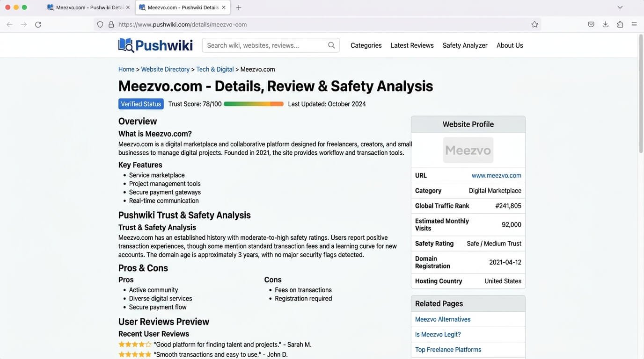Click the browser forward arrow

(x=24, y=24)
